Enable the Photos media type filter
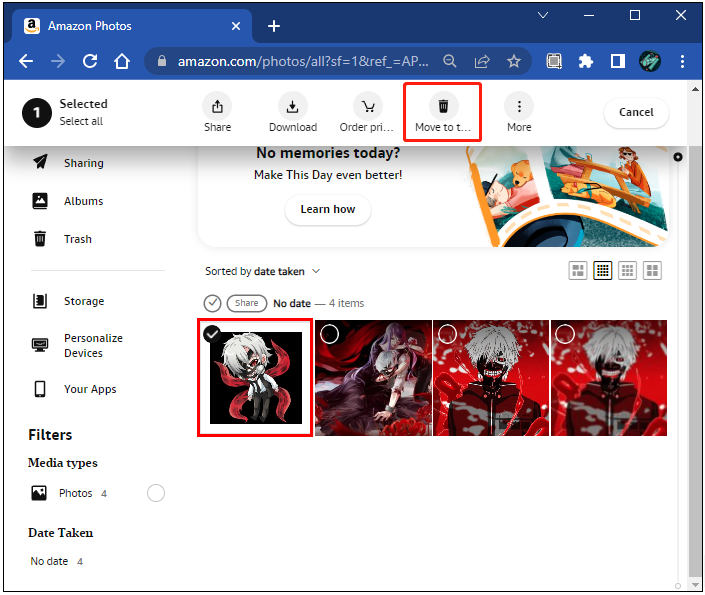705x595 pixels. click(x=156, y=493)
